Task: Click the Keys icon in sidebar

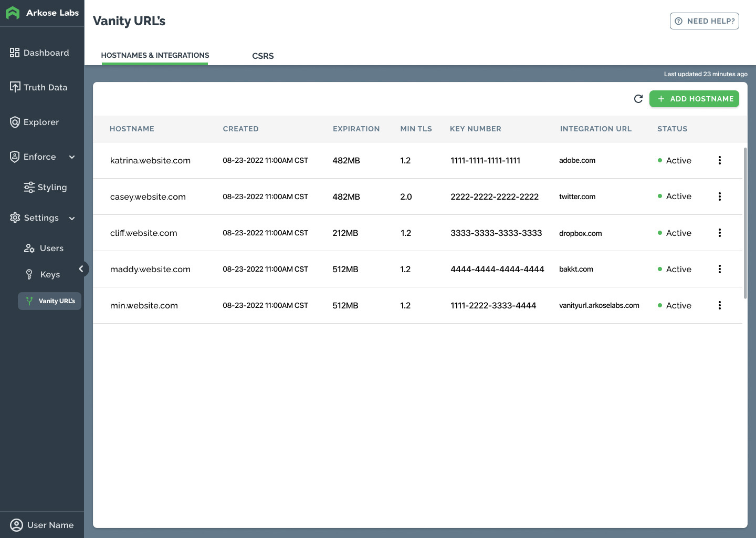Action: click(29, 275)
